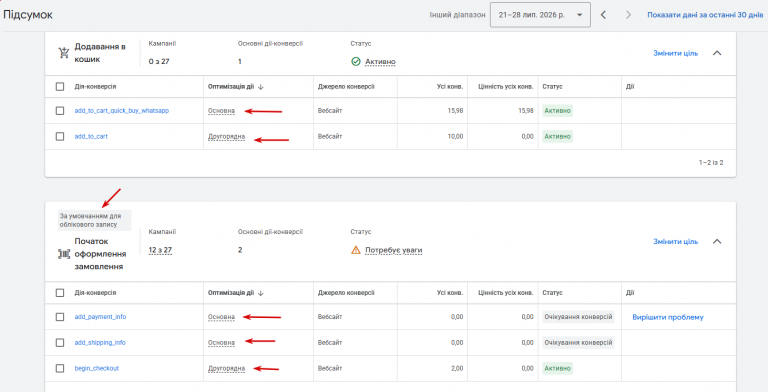Click the shopping cart goal icon
Screen dimensions: 768x392
point(64,53)
